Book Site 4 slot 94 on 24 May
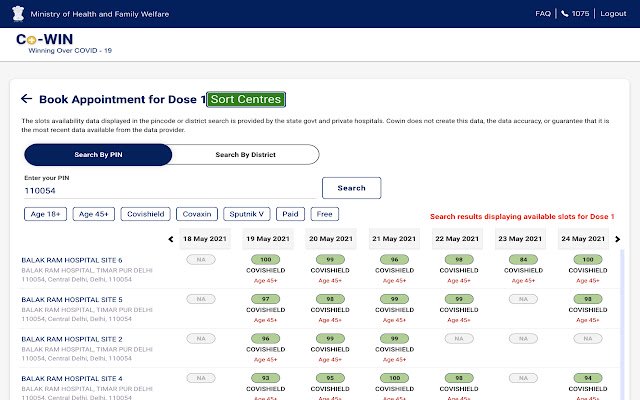The height and width of the screenshot is (400, 640). pos(588,378)
